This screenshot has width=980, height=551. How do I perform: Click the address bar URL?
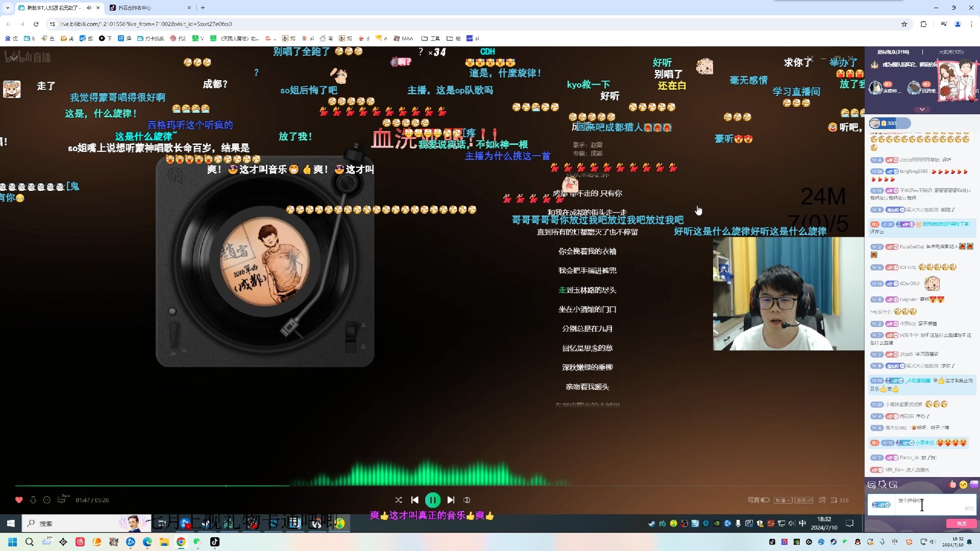[146, 24]
